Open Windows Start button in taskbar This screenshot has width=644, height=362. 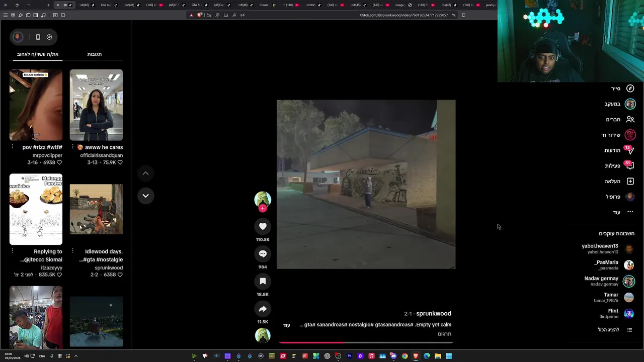(x=449, y=356)
